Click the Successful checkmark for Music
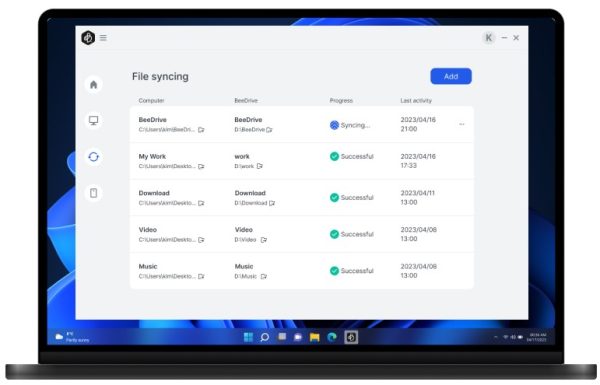The width and height of the screenshot is (600, 385). click(334, 271)
